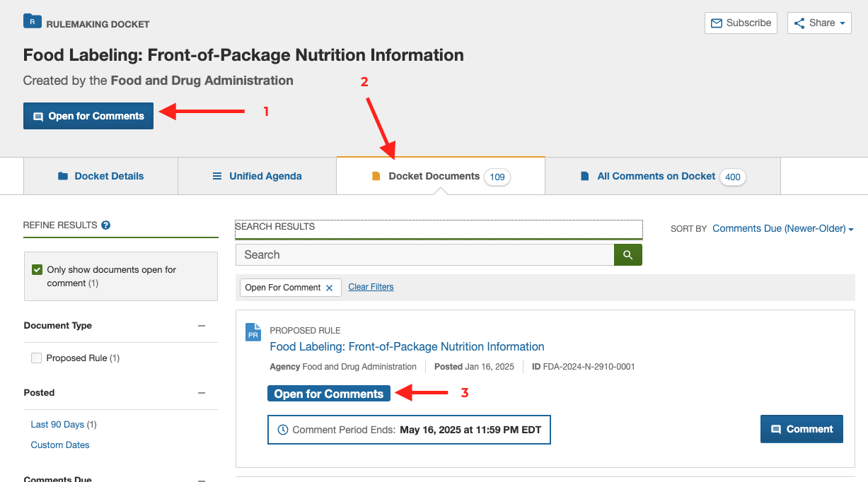868x482 pixels.
Task: Collapse the Document Type filter section
Action: (x=202, y=326)
